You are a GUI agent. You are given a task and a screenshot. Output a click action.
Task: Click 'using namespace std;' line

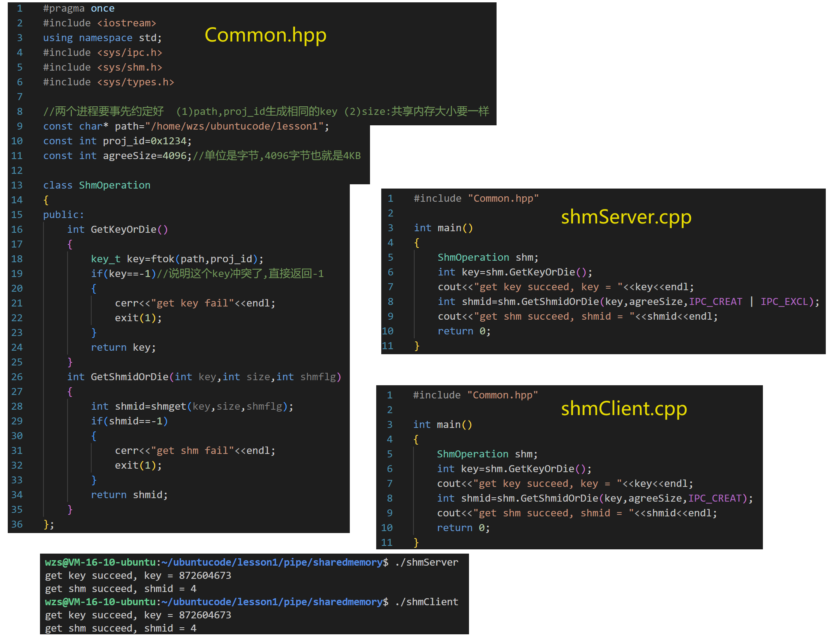(x=102, y=38)
